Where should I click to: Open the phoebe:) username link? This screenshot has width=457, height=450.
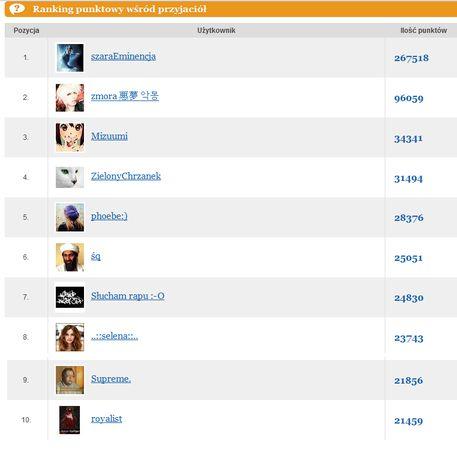(109, 216)
